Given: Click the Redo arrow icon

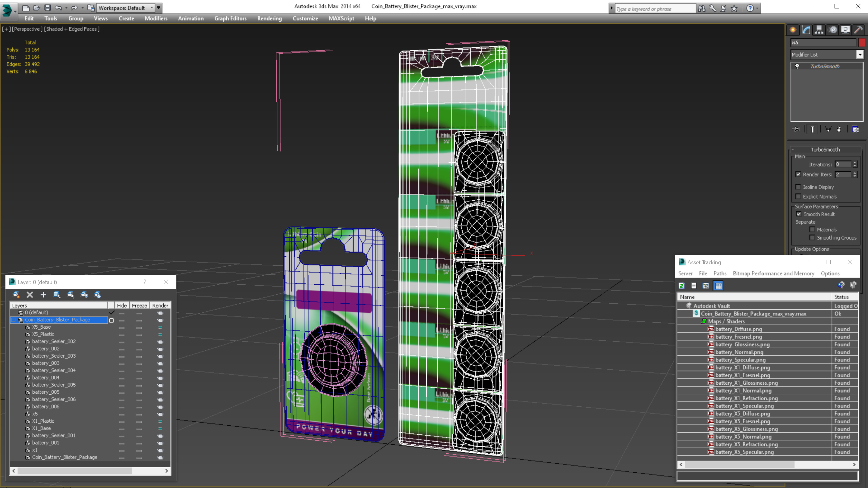Looking at the screenshot, I should tap(74, 8).
